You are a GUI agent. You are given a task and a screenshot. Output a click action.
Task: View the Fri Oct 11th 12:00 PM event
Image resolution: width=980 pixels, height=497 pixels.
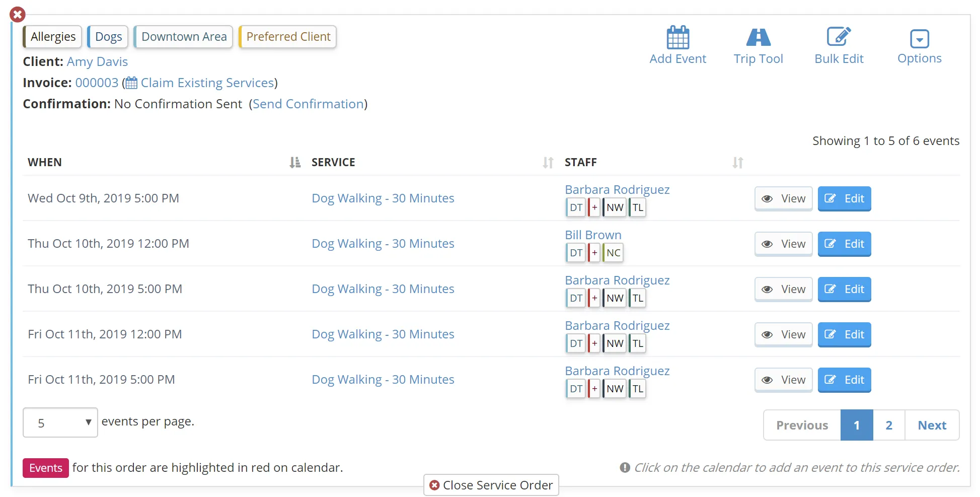point(783,334)
